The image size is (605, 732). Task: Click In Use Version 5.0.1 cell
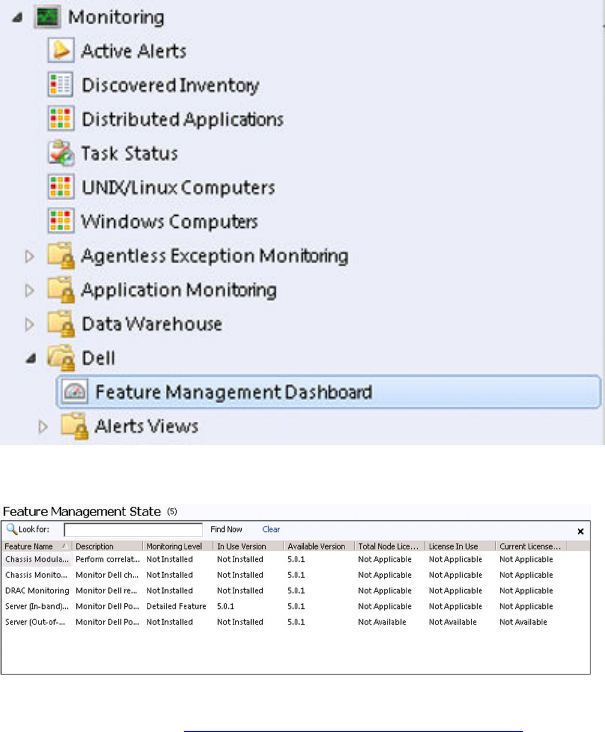[x=225, y=606]
